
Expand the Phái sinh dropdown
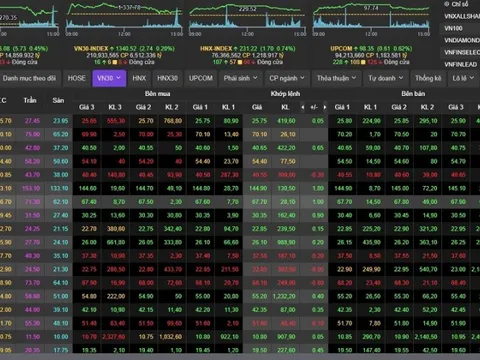pos(240,78)
